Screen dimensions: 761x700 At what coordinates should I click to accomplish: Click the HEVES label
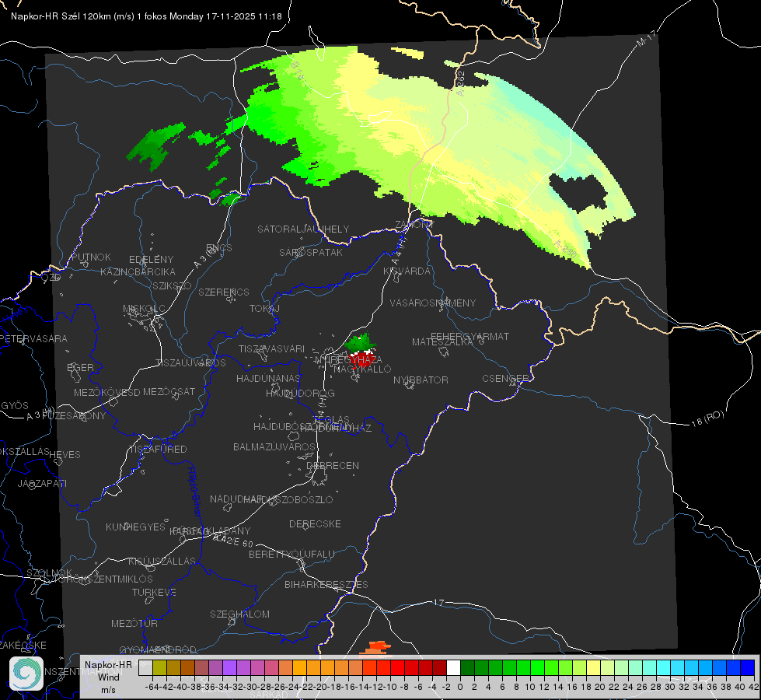pyautogui.click(x=65, y=455)
